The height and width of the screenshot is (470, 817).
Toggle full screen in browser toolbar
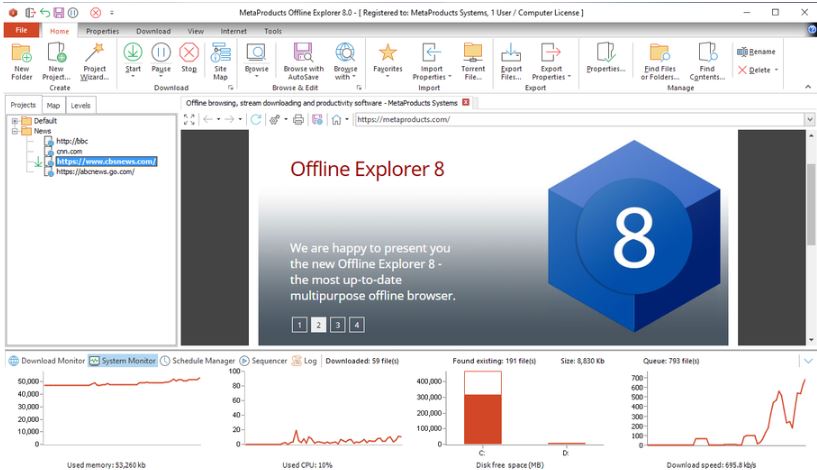[189, 120]
